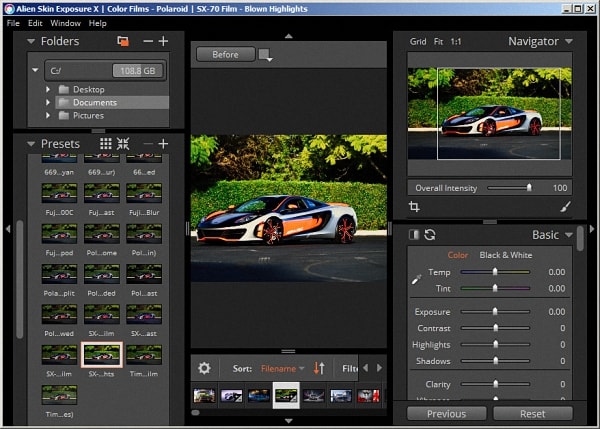Switch Presets to grid view icon
600x429 pixels.
(105, 144)
